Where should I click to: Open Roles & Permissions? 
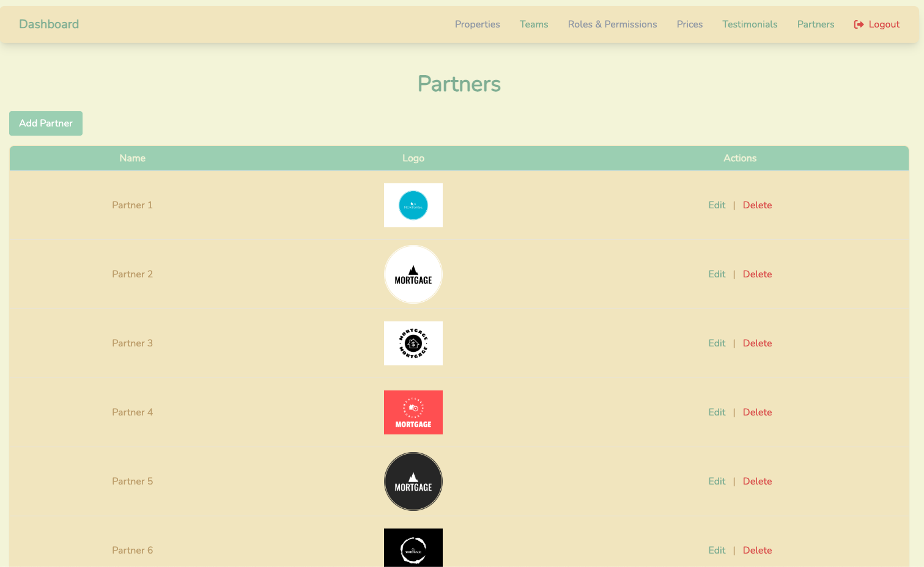pos(612,24)
